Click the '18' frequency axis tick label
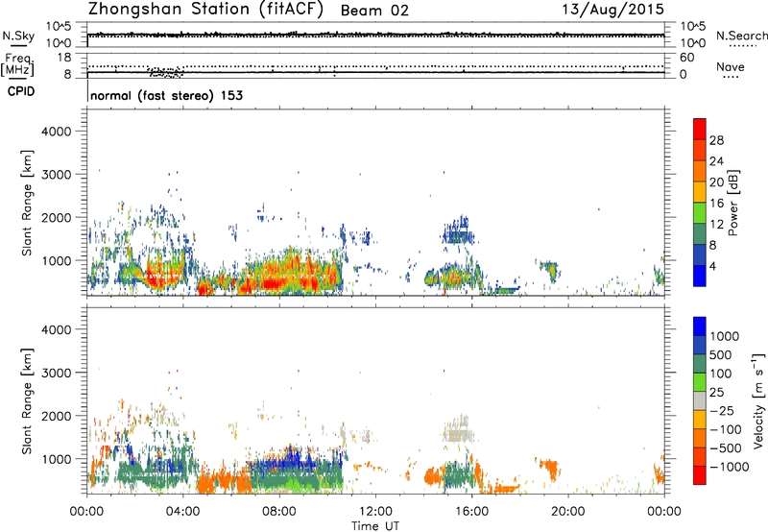Image resolution: width=768 pixels, height=532 pixels. pos(64,58)
